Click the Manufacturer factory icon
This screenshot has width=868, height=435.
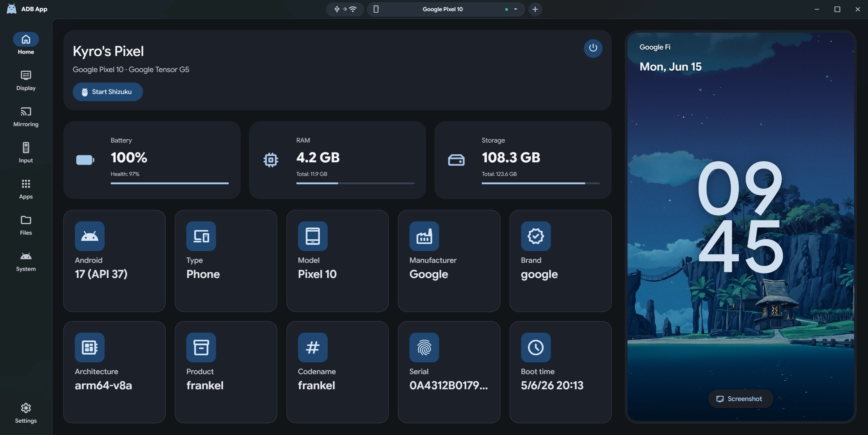pyautogui.click(x=424, y=236)
